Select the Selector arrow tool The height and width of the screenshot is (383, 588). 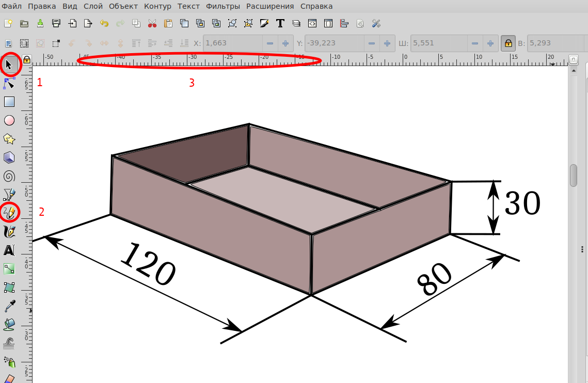click(x=9, y=65)
